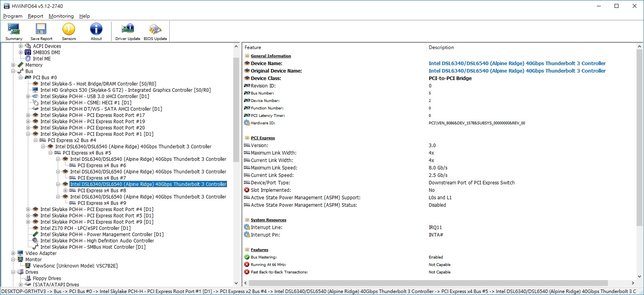Click the Save Report floppy icon
Image resolution: width=644 pixels, height=295 pixels.
[41, 29]
